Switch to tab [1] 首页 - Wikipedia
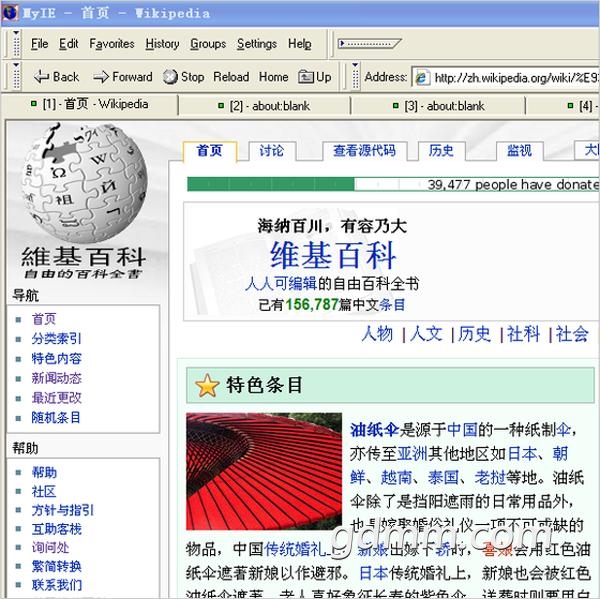 [90, 104]
